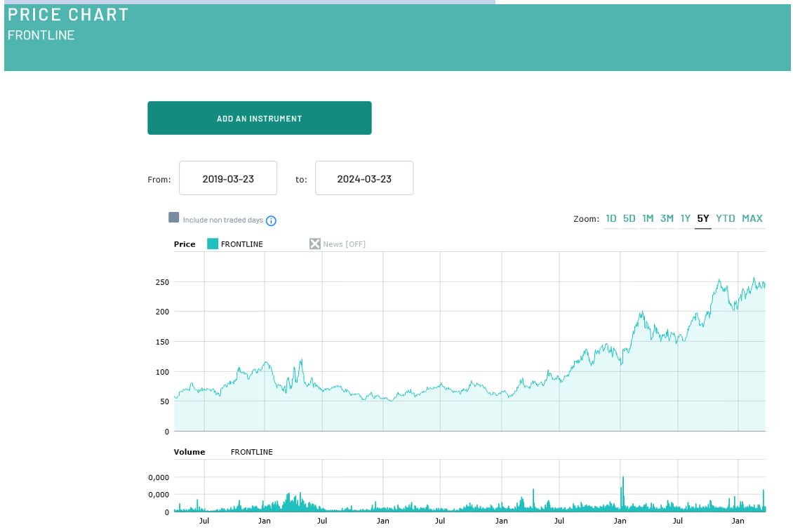This screenshot has width=793, height=532.
Task: Click the 200 price axis label
Action: [x=162, y=312]
